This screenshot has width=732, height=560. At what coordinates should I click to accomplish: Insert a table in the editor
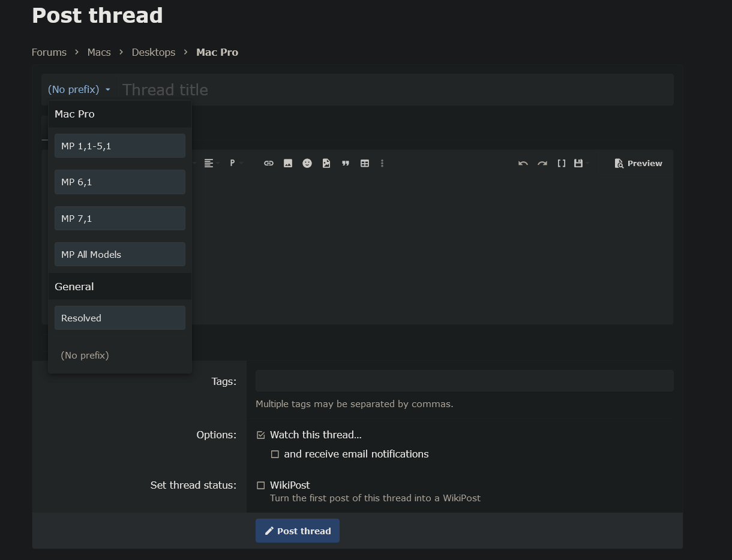[365, 163]
